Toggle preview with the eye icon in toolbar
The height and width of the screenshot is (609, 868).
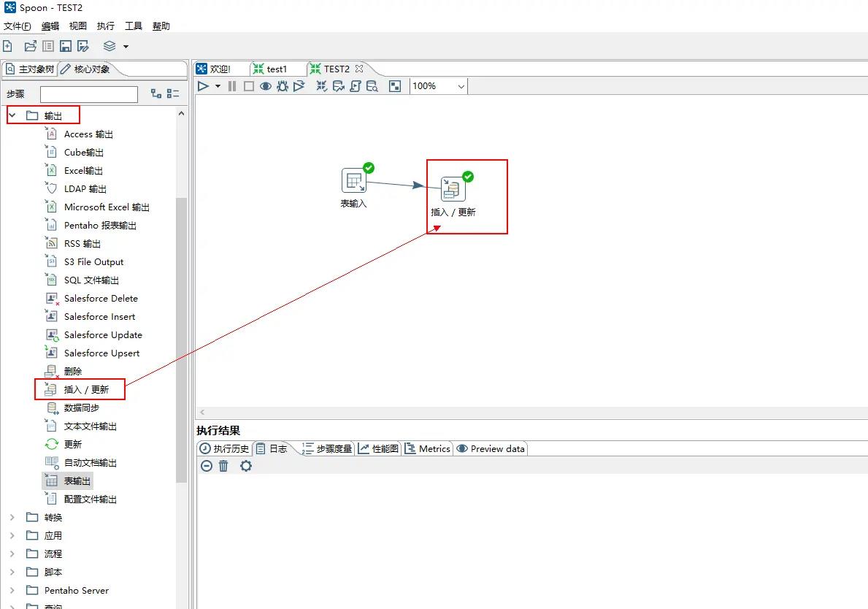click(x=266, y=86)
